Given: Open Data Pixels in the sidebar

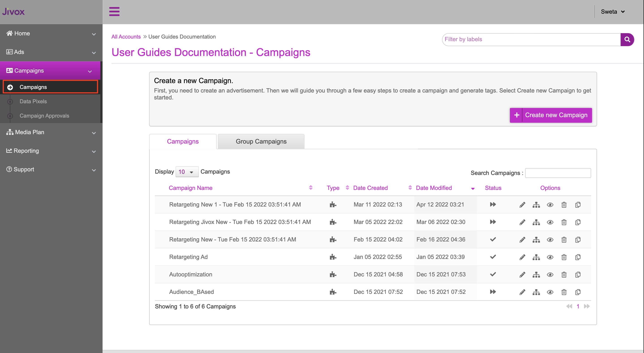Looking at the screenshot, I should pos(33,101).
